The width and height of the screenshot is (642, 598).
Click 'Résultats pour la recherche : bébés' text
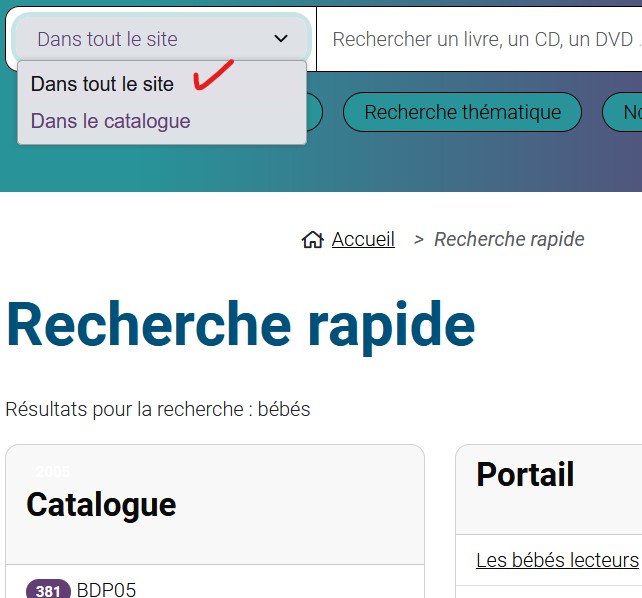158,409
